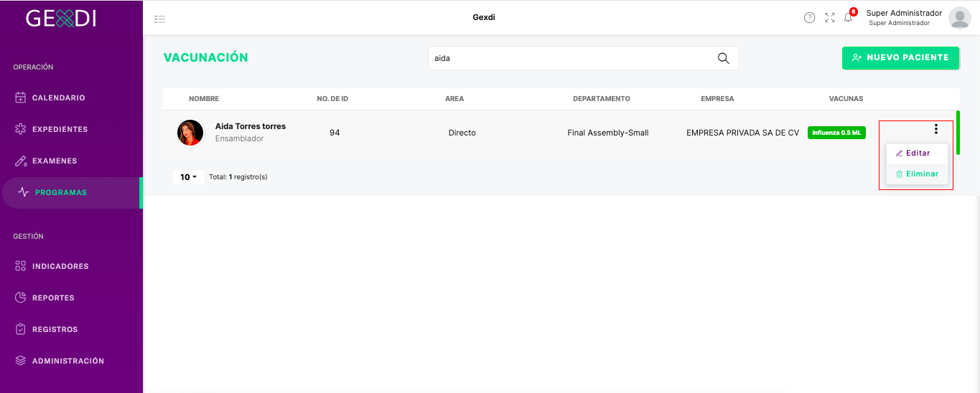The width and height of the screenshot is (980, 393).
Task: Click Aida Torres torres profile photo
Action: [x=190, y=133]
